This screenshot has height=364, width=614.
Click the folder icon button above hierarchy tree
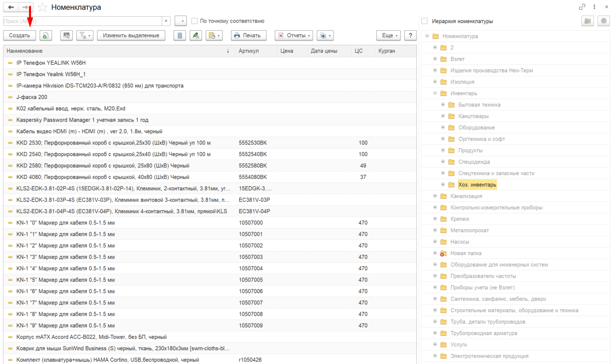tap(587, 21)
